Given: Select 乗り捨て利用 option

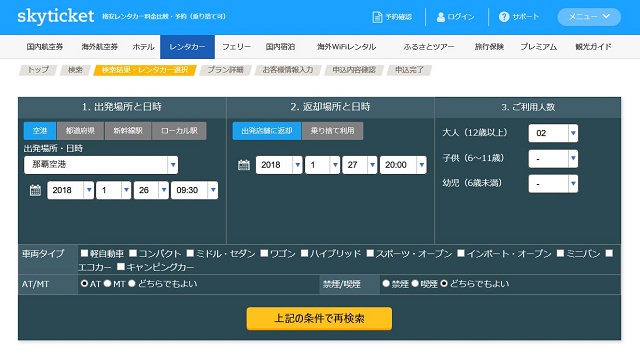Looking at the screenshot, I should [x=332, y=131].
